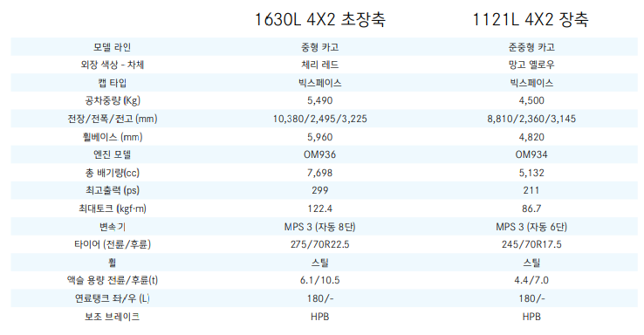The image size is (644, 335).
Task: Select the '액슬 용량 전륜/후륜(t)' row label
Action: coord(112,280)
